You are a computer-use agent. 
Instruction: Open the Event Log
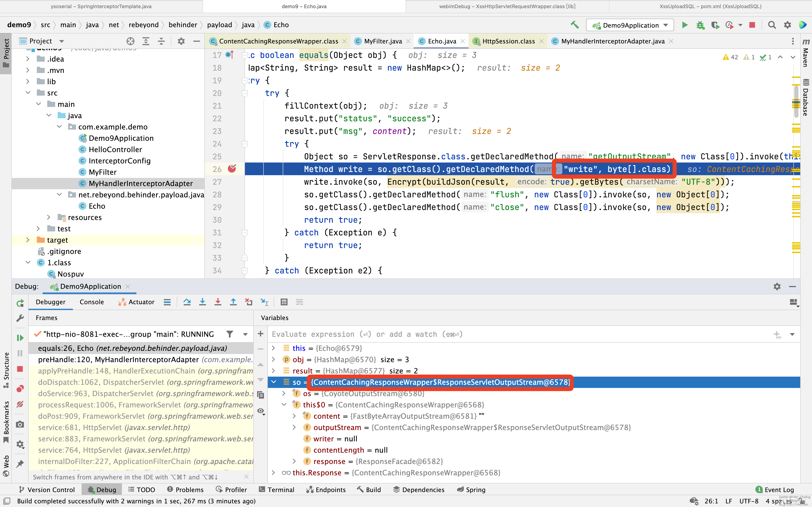(x=774, y=490)
